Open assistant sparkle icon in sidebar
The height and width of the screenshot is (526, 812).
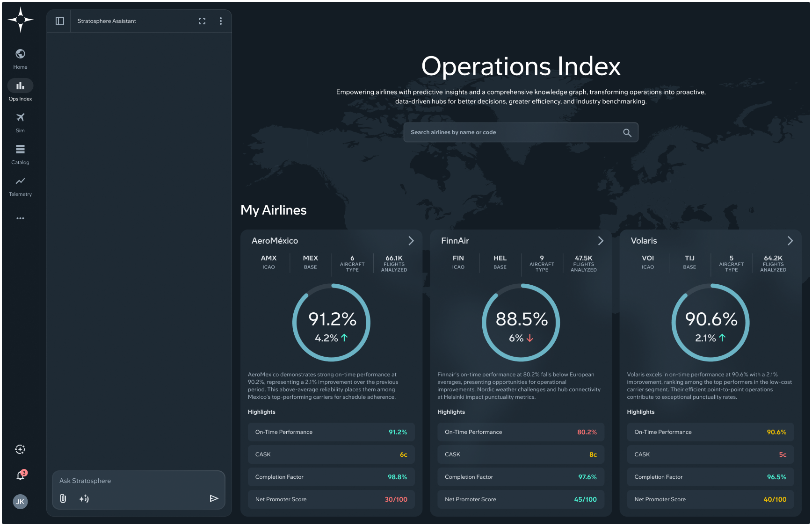tap(20, 449)
